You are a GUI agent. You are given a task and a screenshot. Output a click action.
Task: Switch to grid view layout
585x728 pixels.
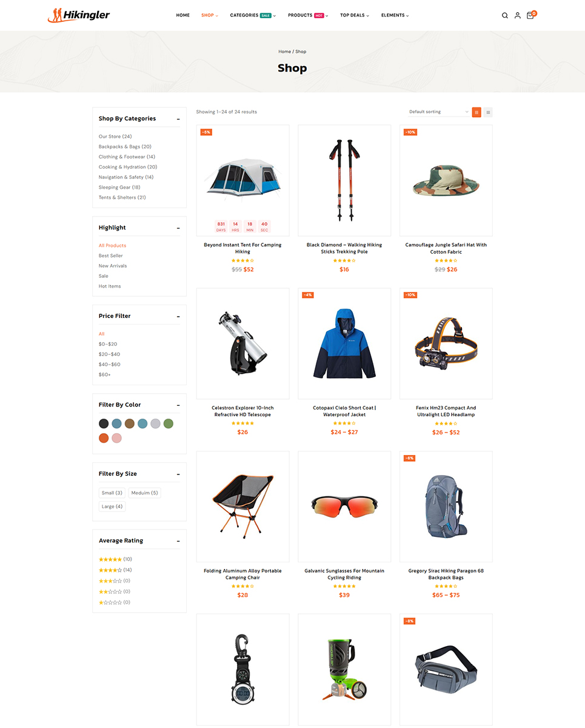click(x=476, y=112)
